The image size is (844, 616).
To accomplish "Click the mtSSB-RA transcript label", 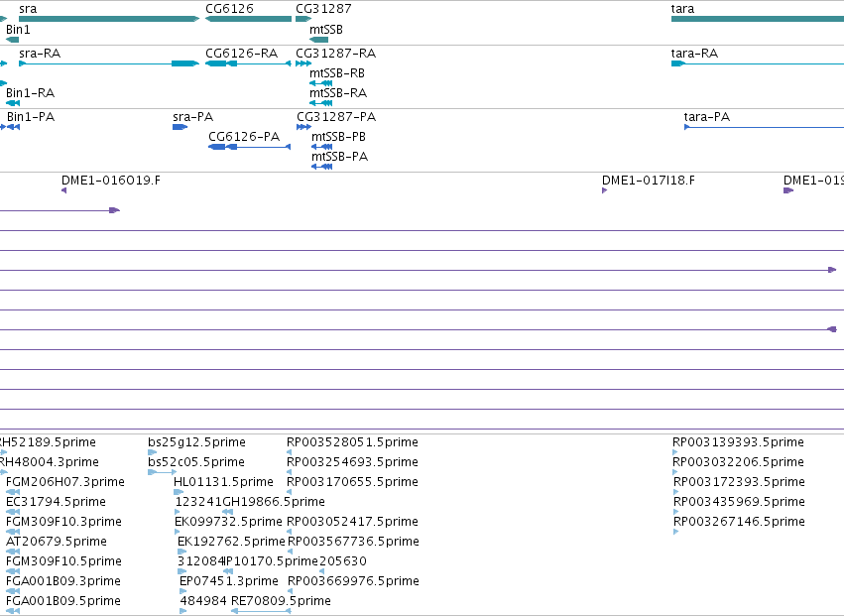I will click(338, 93).
